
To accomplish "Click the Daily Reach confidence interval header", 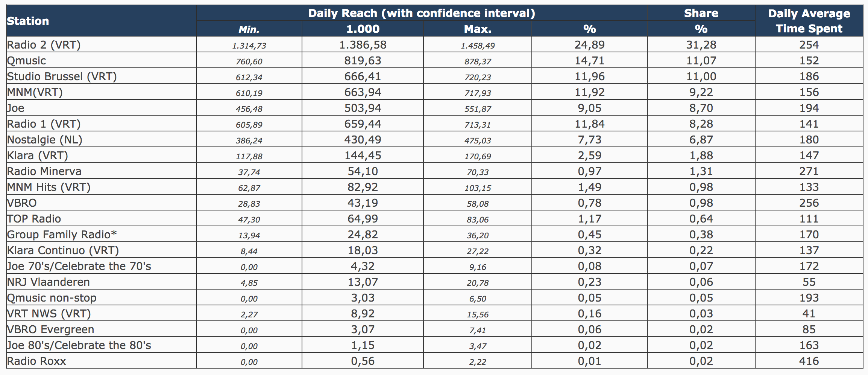I will (422, 13).
